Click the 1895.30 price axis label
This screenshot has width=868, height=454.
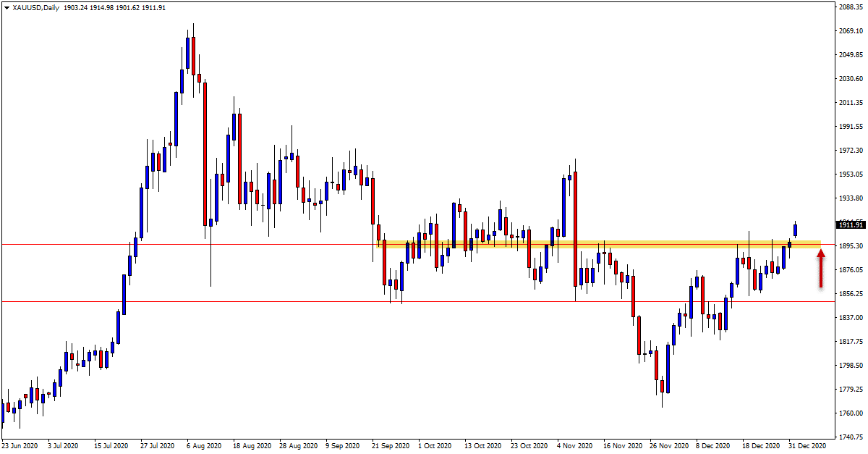point(851,246)
